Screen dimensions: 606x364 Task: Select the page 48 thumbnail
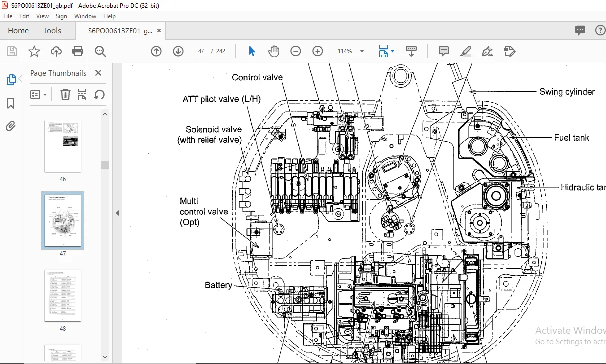point(63,295)
